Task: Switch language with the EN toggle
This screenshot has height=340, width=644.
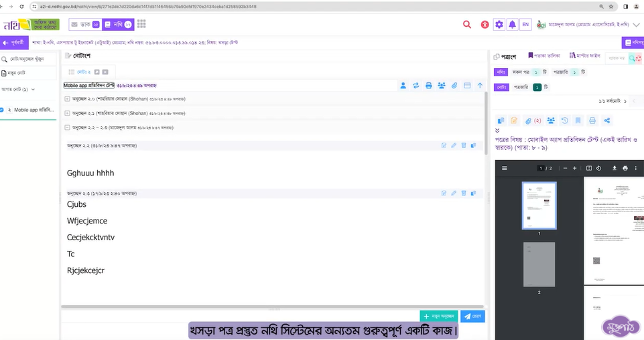Action: pos(525,25)
